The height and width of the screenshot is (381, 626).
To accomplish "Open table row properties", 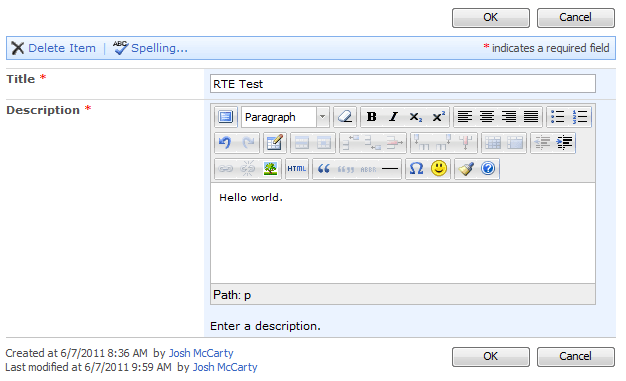I will (301, 143).
